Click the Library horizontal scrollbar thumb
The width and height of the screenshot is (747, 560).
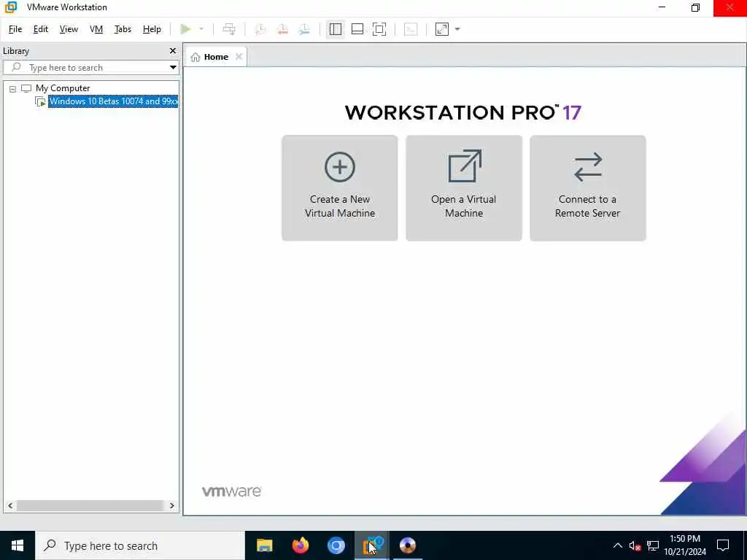point(90,506)
